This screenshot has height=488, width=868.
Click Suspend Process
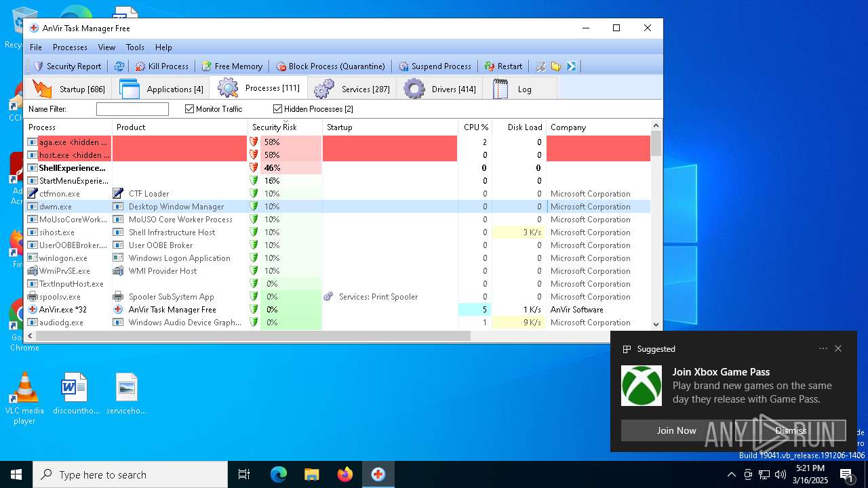click(435, 66)
